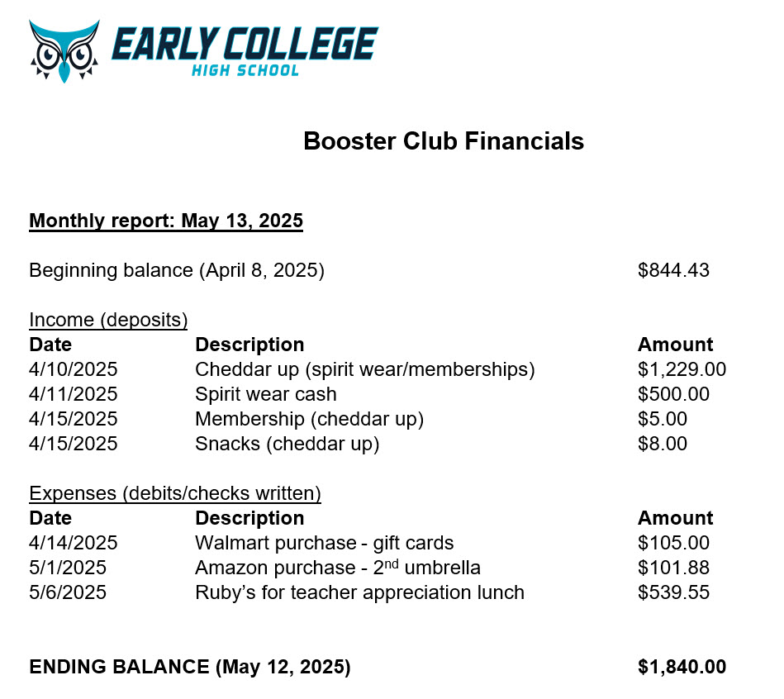Click the Booster Club Financials title
The height and width of the screenshot is (699, 784).
coord(444,141)
